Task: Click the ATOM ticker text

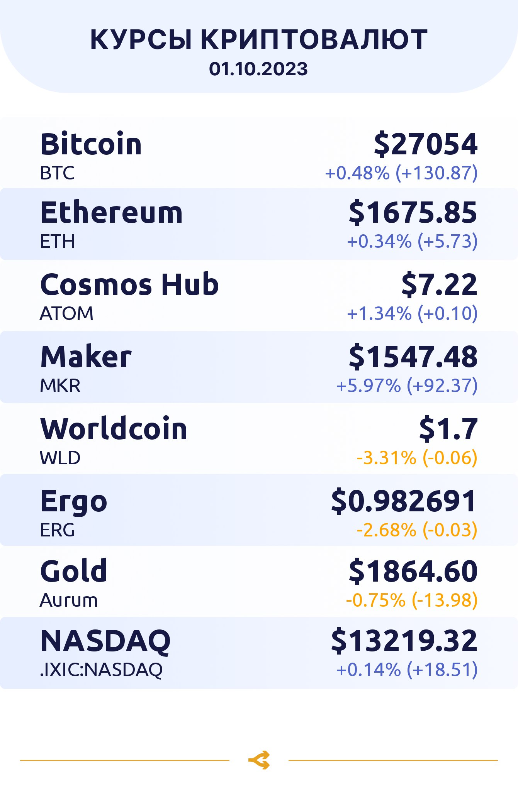Action: 66,313
